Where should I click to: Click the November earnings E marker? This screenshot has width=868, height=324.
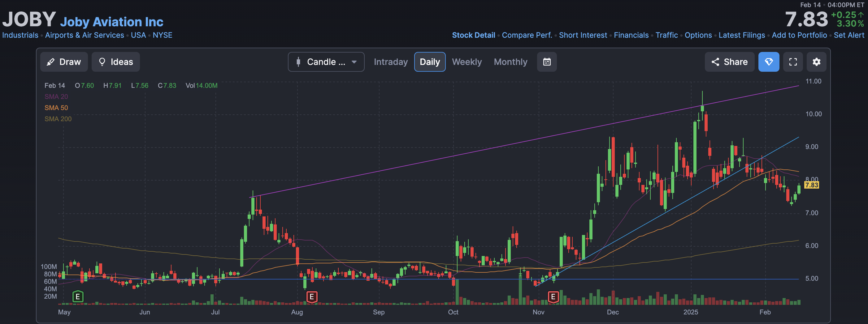tap(553, 297)
